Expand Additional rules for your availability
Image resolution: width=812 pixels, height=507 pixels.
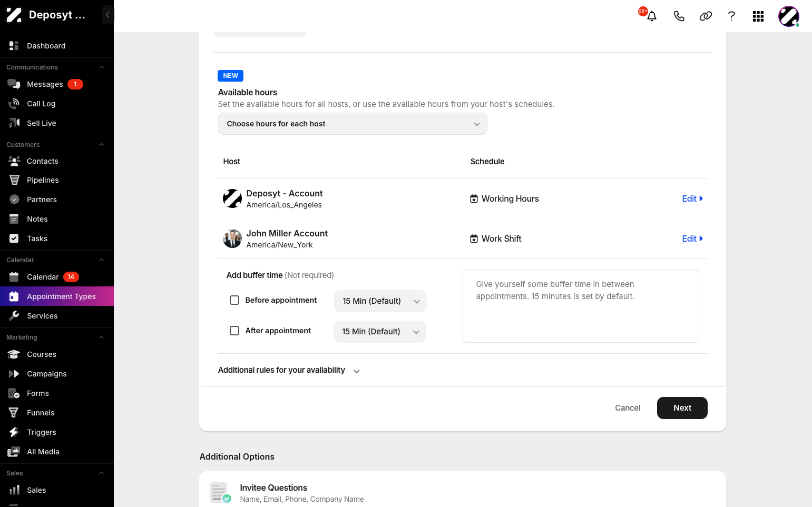(x=289, y=371)
